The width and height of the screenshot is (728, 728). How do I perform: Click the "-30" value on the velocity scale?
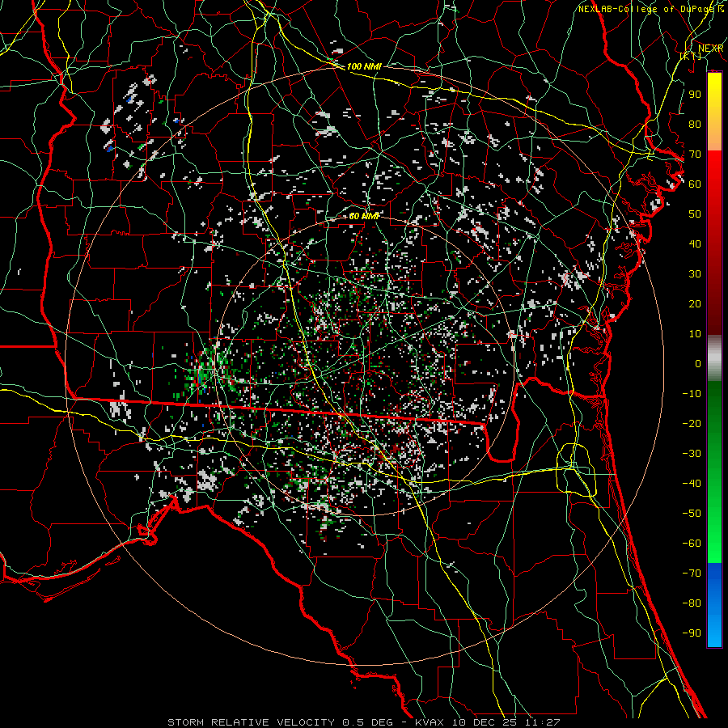pyautogui.click(x=692, y=454)
